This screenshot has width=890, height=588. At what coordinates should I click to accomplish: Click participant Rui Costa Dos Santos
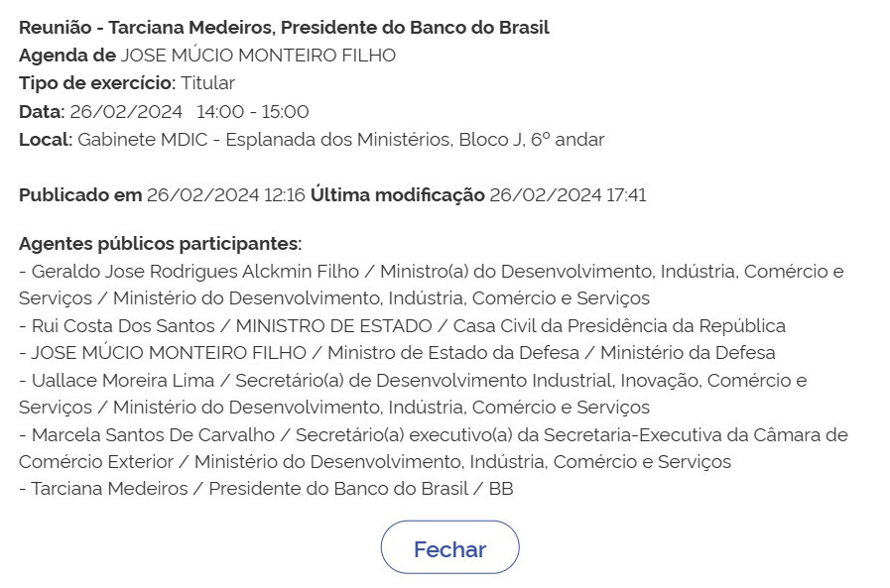[123, 325]
